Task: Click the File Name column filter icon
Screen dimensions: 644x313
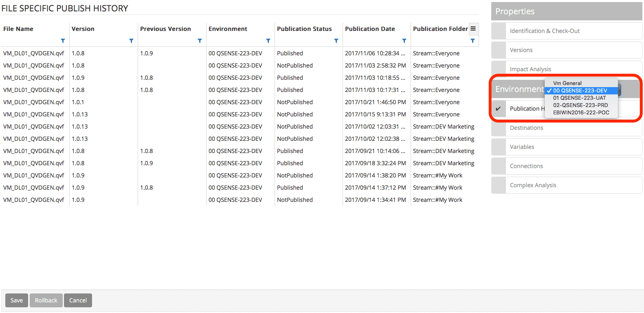Action: click(x=63, y=41)
